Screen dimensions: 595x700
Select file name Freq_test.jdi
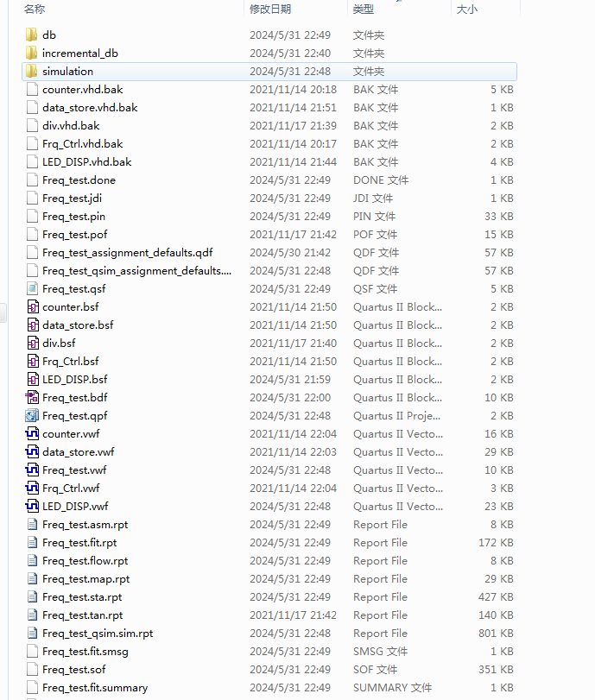coord(72,199)
